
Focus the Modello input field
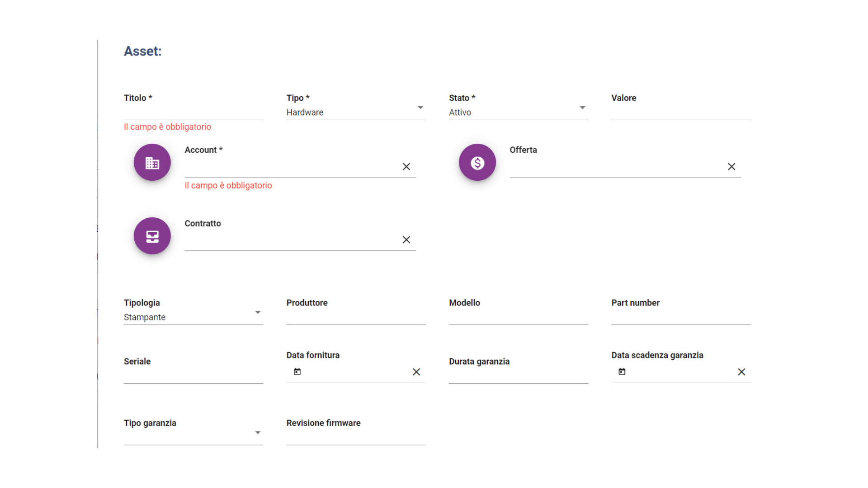tap(518, 317)
